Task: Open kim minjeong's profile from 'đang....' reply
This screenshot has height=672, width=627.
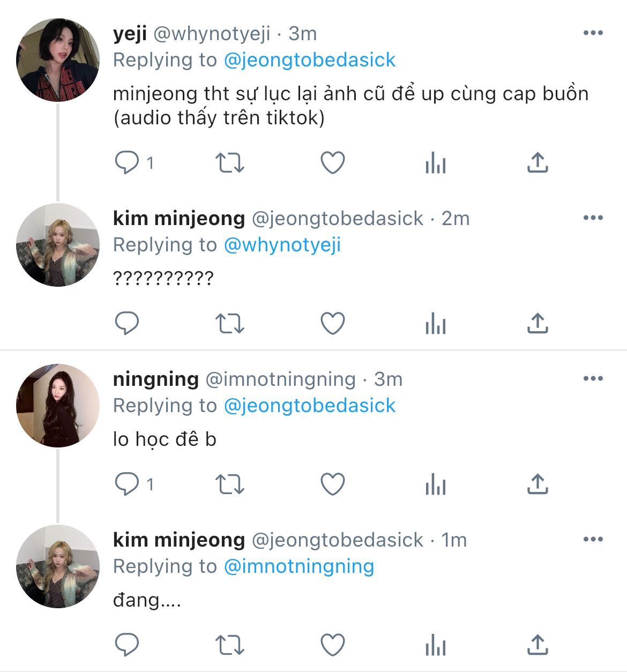Action: (x=58, y=566)
